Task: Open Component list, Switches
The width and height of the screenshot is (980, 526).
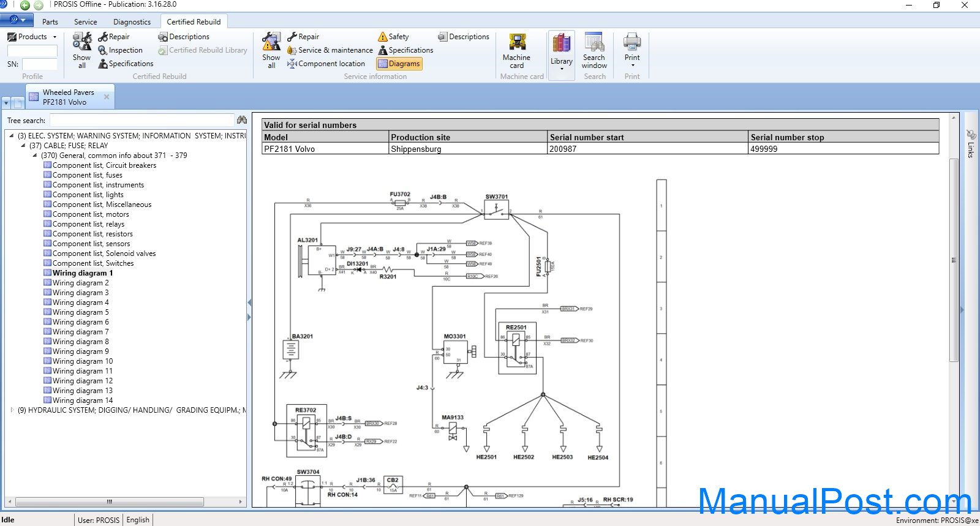Action: point(93,263)
